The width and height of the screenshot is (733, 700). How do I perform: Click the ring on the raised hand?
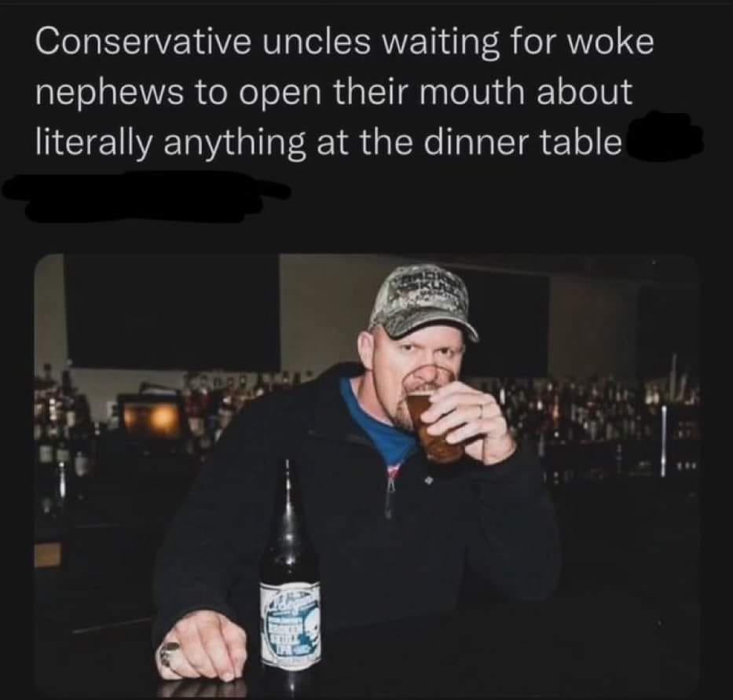tap(479, 409)
